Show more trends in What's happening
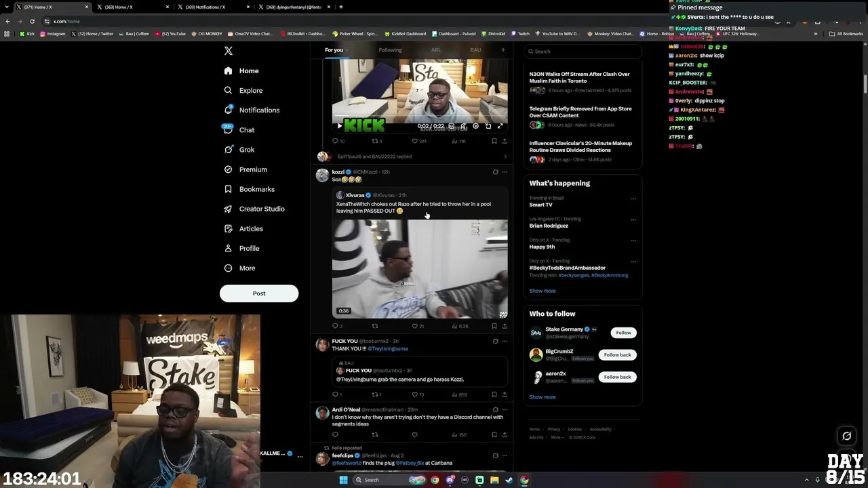The image size is (868, 488). (x=542, y=291)
